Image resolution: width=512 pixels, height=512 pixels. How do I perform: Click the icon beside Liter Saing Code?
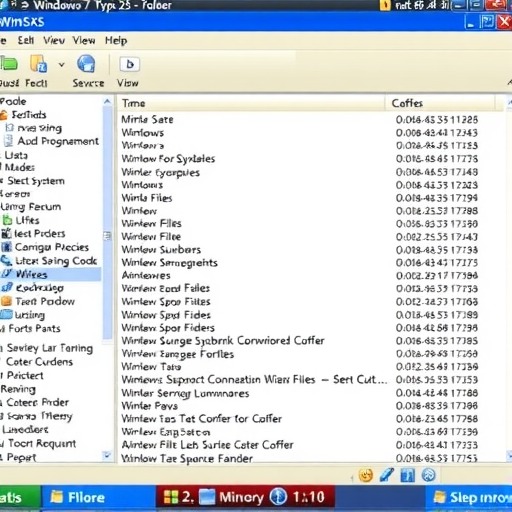[x=6, y=260]
